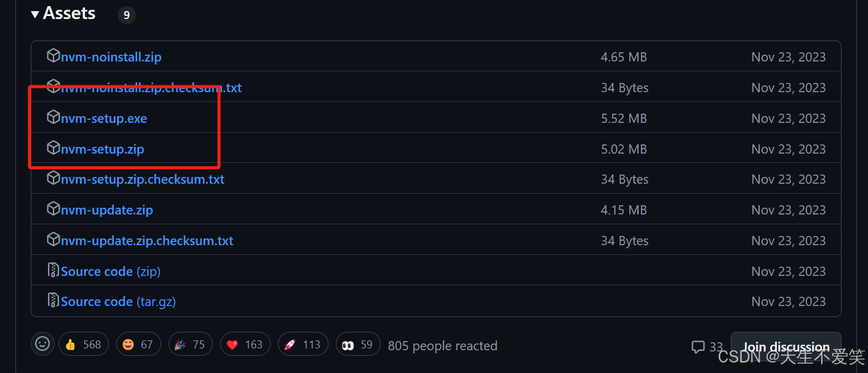Screen dimensions: 868x373
Task: Open the Join discussion button
Action: (x=786, y=347)
